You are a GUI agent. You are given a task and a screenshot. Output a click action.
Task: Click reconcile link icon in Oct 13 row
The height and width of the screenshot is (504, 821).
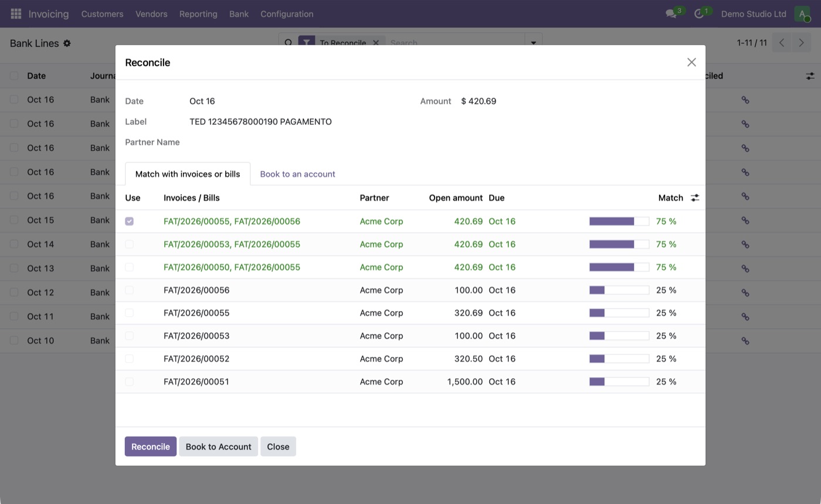(x=745, y=268)
